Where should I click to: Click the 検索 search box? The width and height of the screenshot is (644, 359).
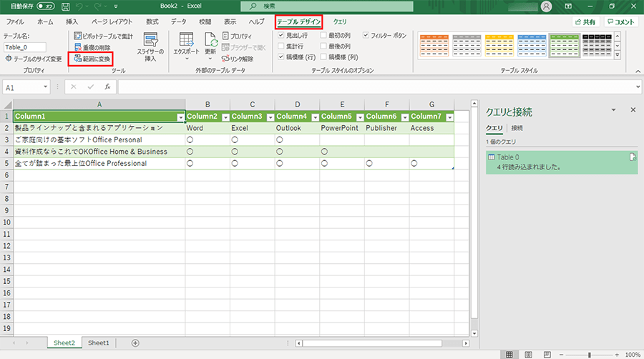(x=327, y=6)
